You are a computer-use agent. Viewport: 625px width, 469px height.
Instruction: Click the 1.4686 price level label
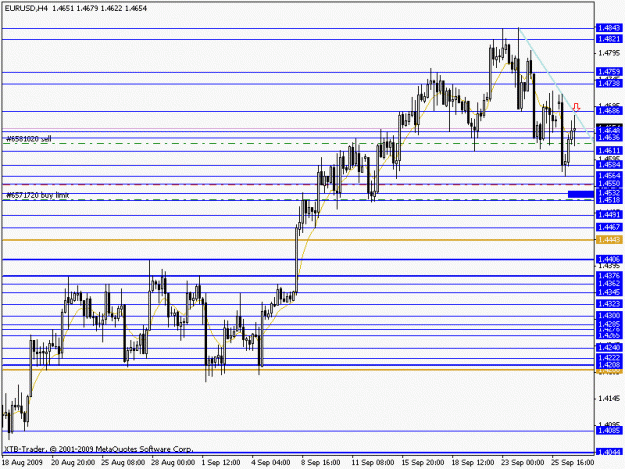pyautogui.click(x=609, y=111)
